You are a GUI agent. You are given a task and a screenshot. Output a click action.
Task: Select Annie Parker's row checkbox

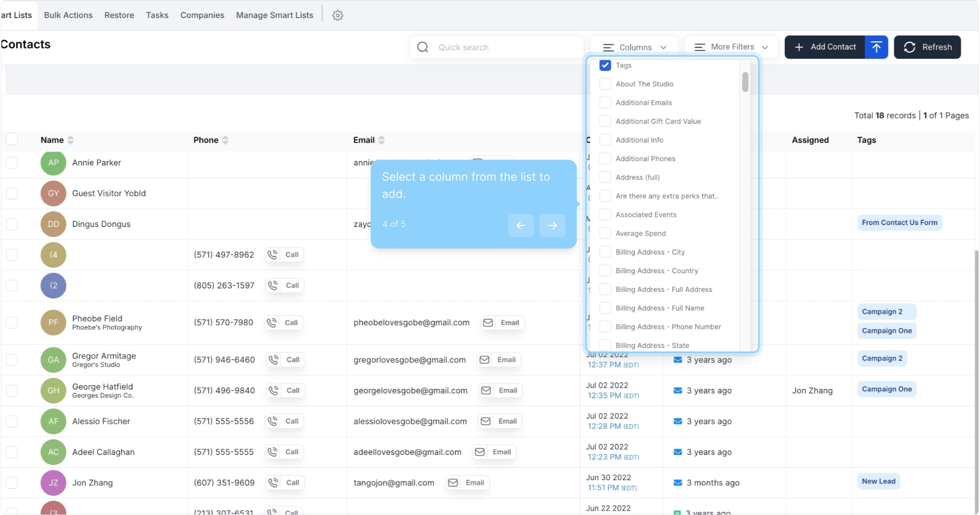(x=12, y=163)
